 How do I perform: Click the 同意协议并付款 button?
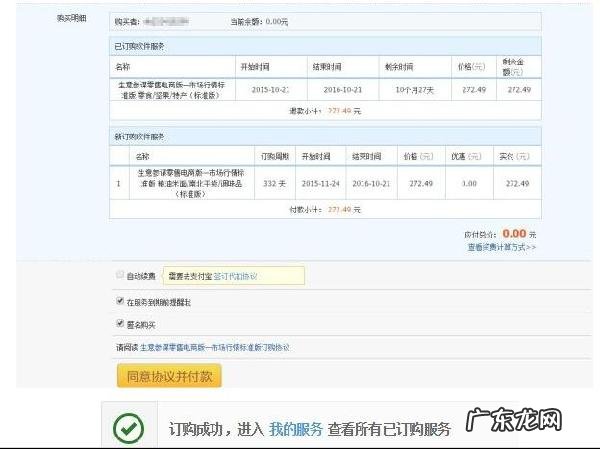[x=169, y=376]
